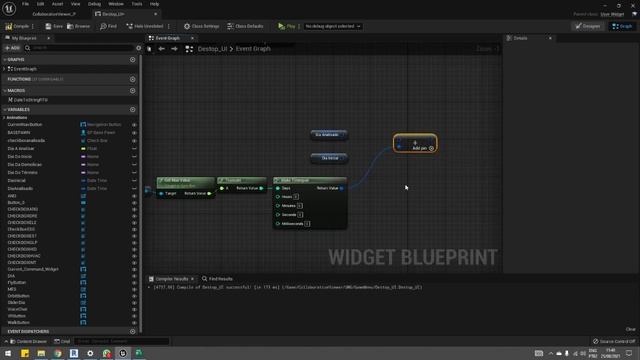Click Add pin on highlighted node
Image resolution: width=640 pixels, height=360 pixels.
tap(422, 148)
